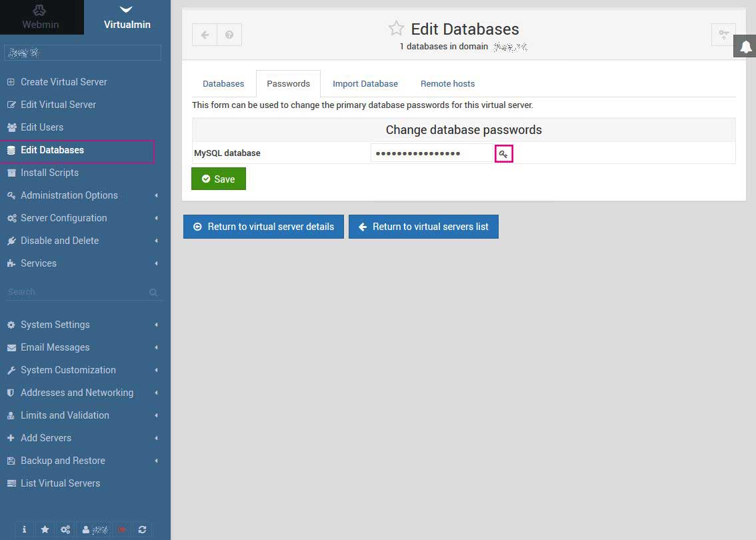Open the notifications bell

tap(745, 47)
